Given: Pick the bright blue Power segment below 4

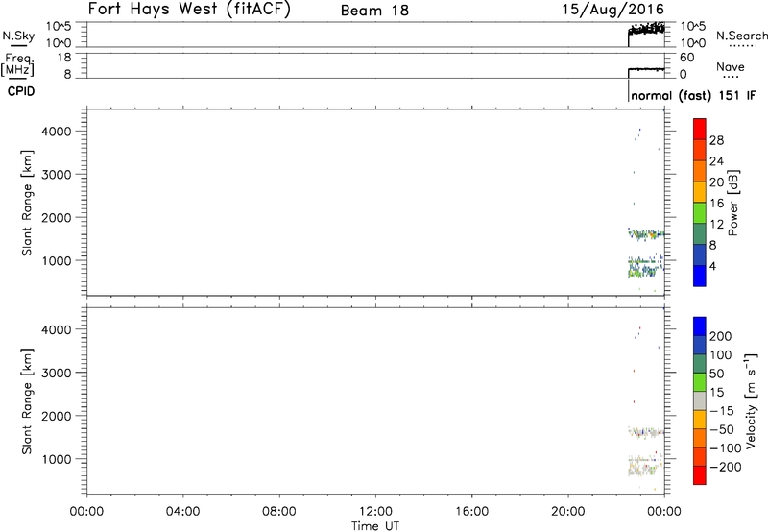Looking at the screenshot, I should (x=700, y=276).
